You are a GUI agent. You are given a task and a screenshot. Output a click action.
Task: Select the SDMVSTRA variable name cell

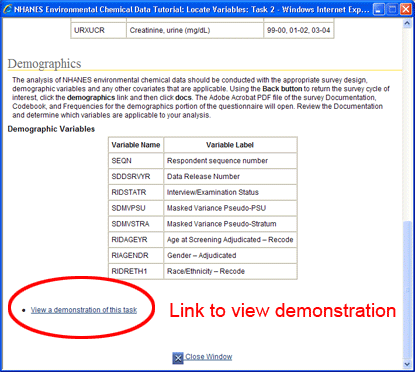point(136,224)
